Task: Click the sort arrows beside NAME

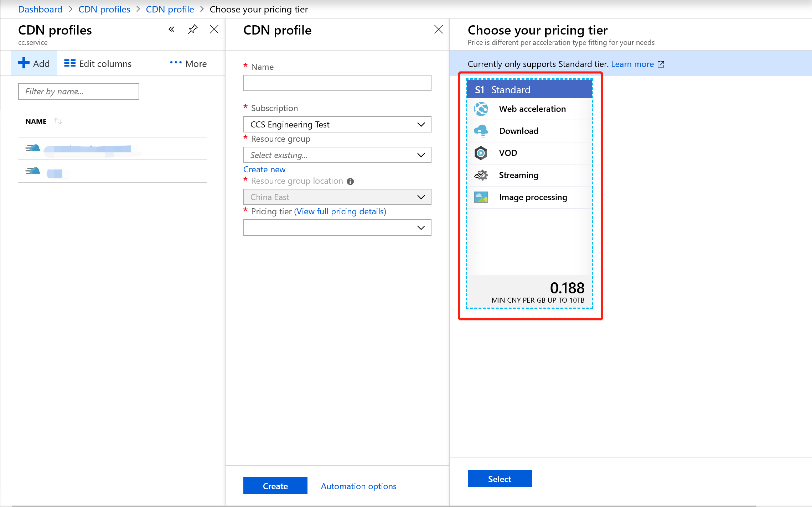Action: [58, 121]
